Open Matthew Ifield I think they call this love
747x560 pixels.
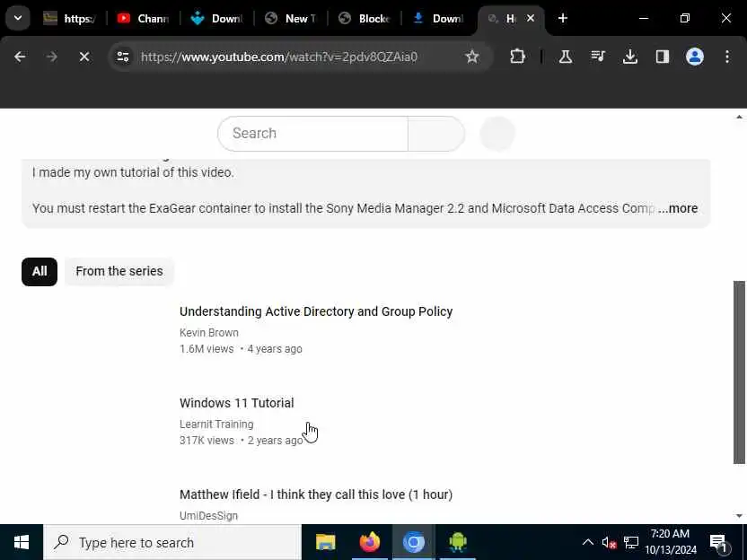click(316, 494)
